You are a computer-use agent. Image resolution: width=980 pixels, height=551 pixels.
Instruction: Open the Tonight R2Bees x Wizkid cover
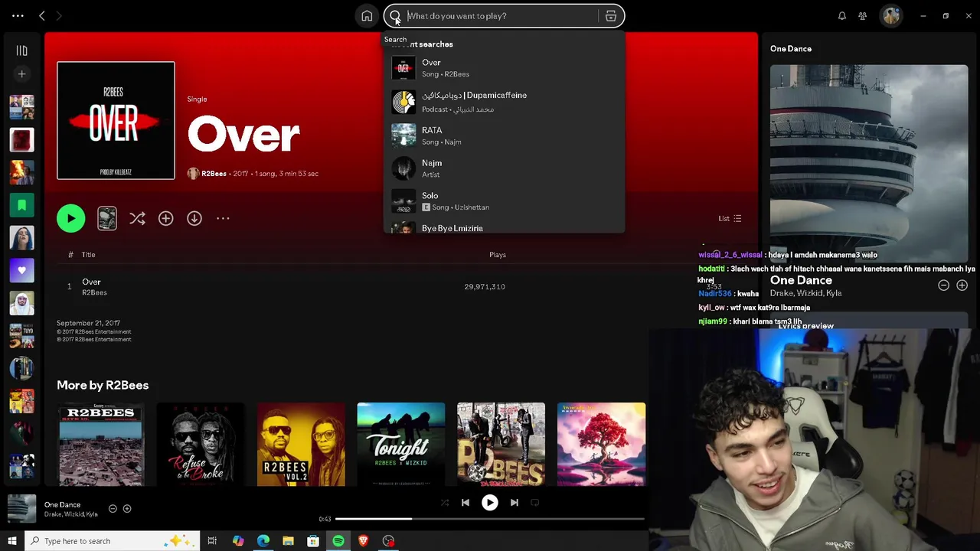[401, 444]
